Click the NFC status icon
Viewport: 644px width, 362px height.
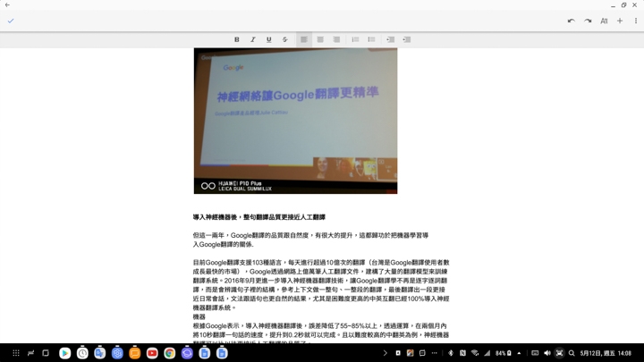click(x=462, y=353)
